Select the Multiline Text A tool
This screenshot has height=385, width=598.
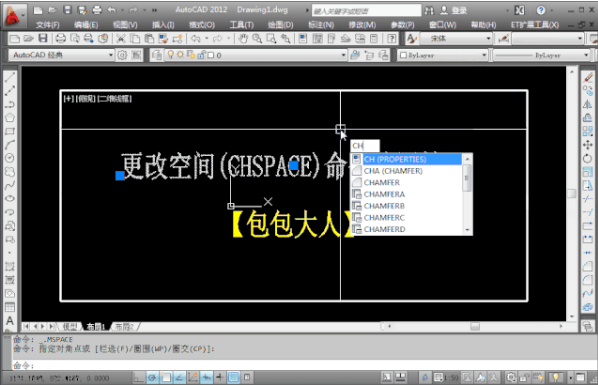click(x=10, y=321)
